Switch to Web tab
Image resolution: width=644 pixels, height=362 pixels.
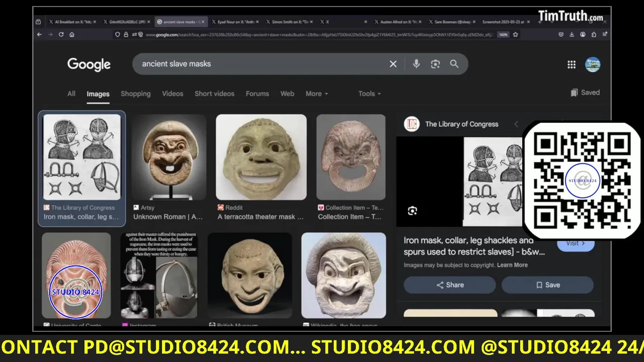click(287, 94)
